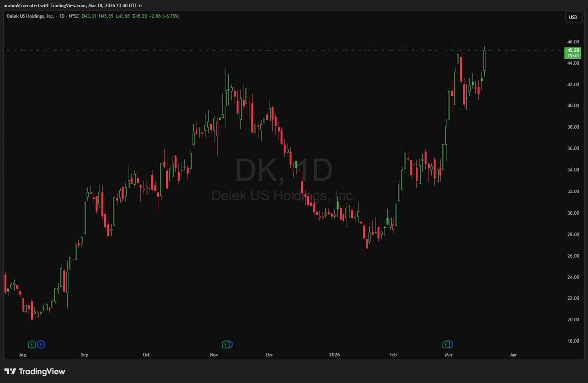Click the 18.00 price scale label
Screen dimensions: 588x383
(x=573, y=341)
